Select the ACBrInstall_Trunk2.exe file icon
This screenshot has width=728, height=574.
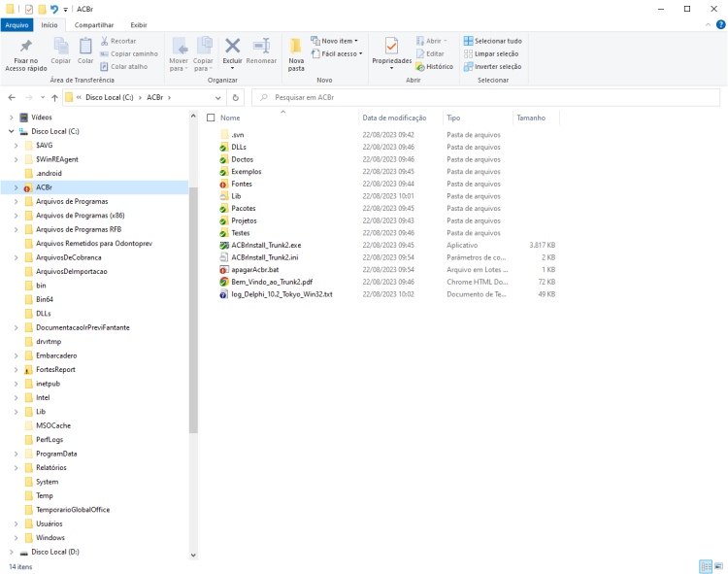coord(224,245)
